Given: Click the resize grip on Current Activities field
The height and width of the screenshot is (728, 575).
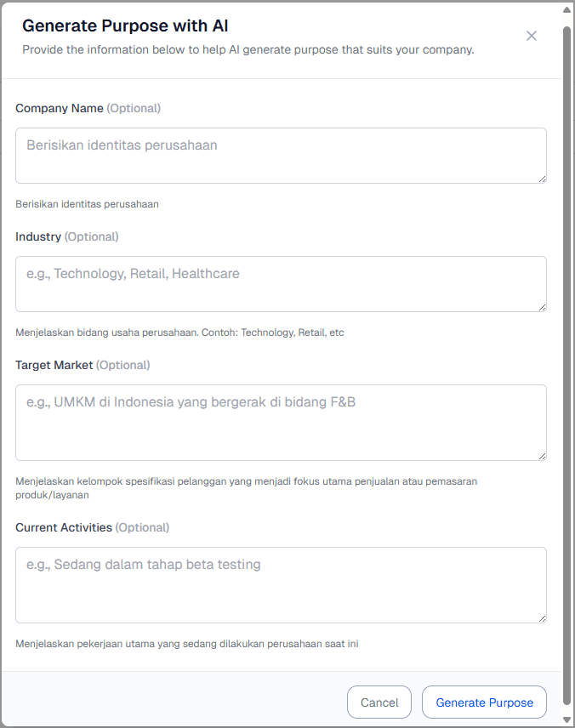Looking at the screenshot, I should tap(543, 618).
